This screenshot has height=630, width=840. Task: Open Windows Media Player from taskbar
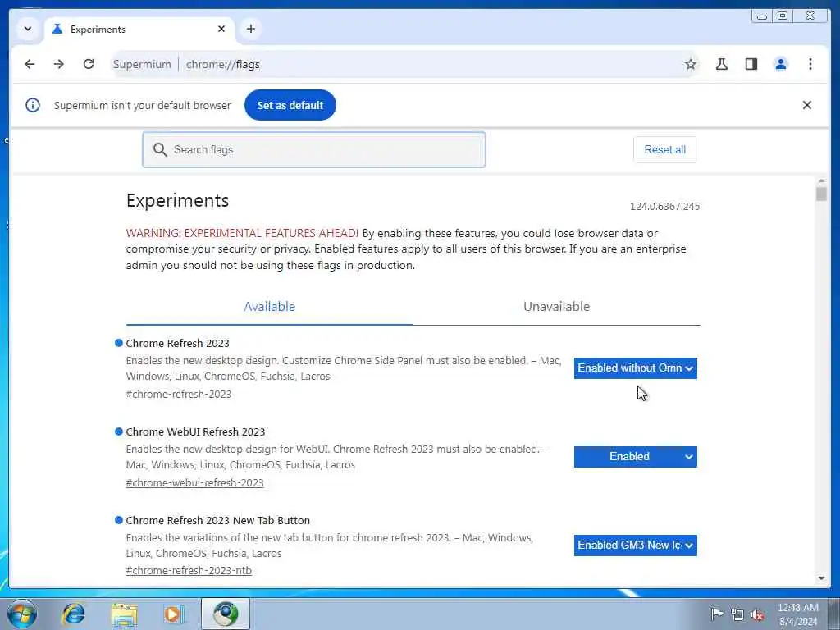pos(173,614)
